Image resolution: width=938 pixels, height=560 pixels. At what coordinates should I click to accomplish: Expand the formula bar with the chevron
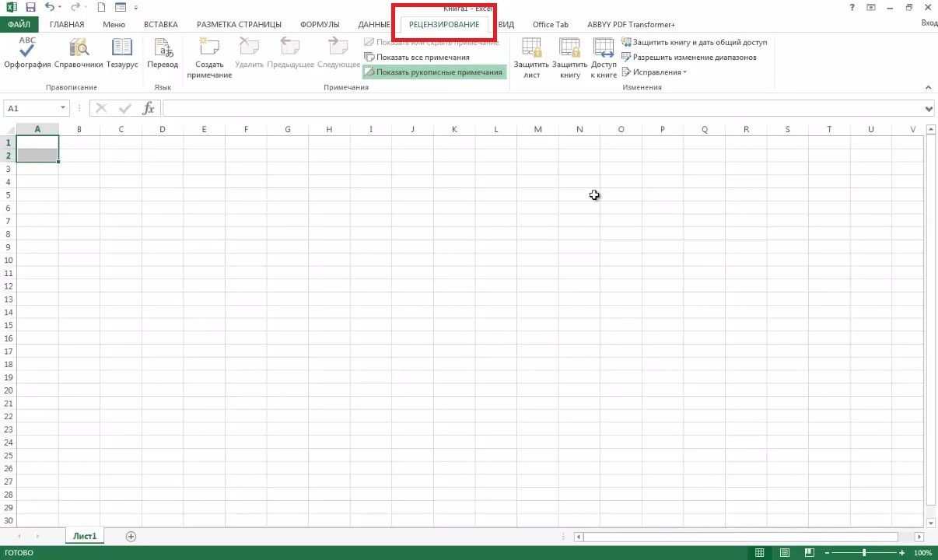pos(930,108)
